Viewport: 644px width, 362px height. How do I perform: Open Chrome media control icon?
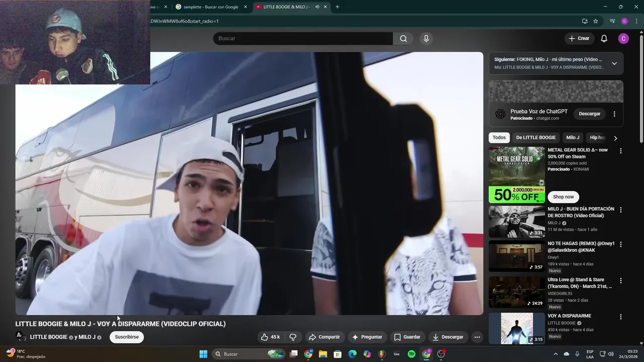pos(612,21)
